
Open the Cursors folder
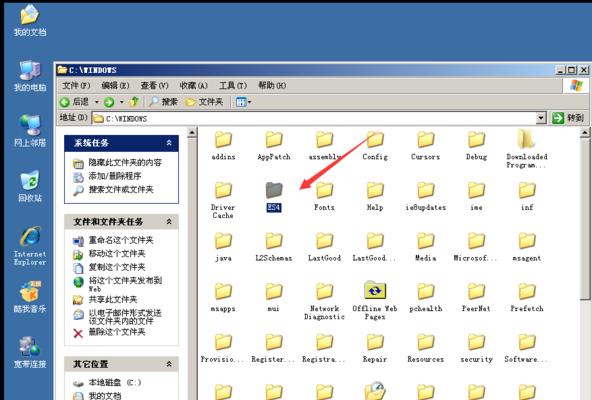426,145
